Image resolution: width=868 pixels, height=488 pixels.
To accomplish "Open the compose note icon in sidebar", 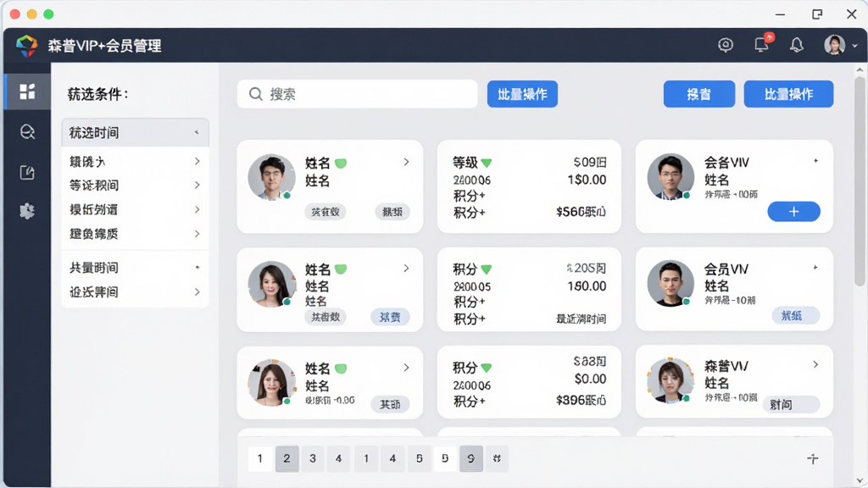I will click(27, 173).
